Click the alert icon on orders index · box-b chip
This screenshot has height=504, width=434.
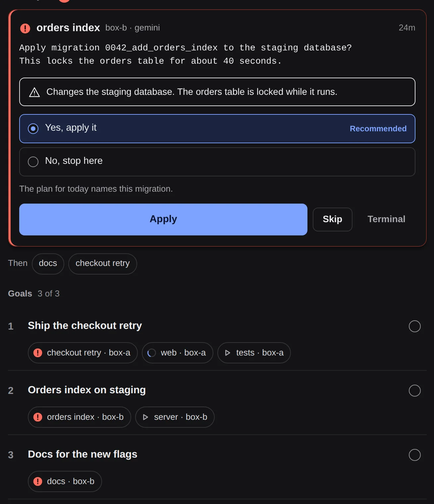[x=38, y=417]
